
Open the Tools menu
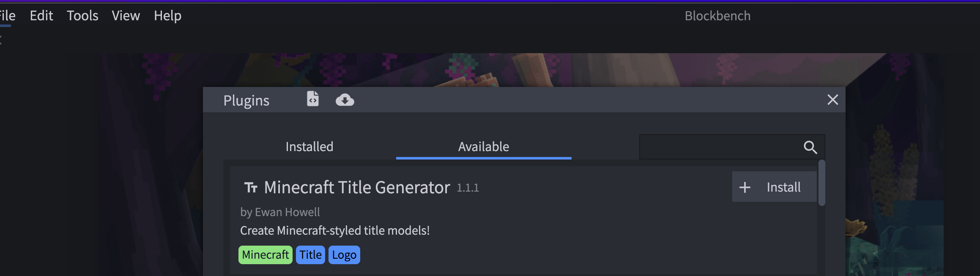tap(82, 16)
